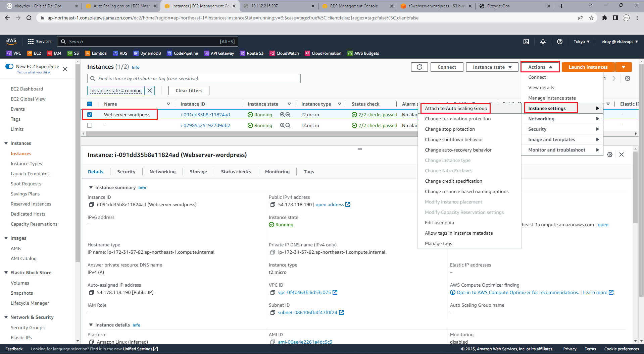
Task: Open instance link i-091dd35b8e11824ad
Action: click(x=205, y=115)
